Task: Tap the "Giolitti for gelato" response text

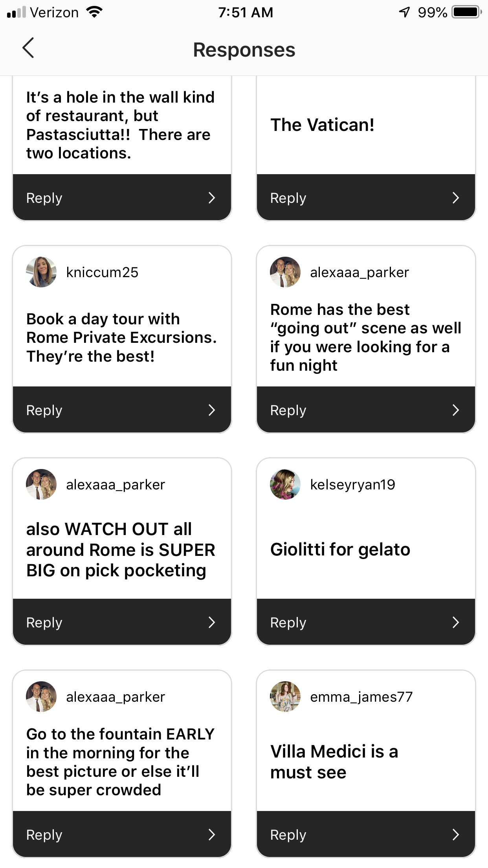Action: click(340, 550)
